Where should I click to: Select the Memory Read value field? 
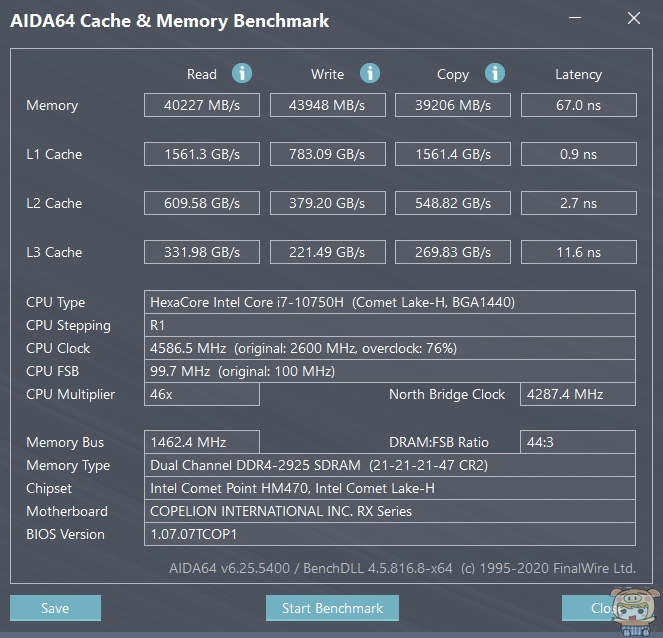[x=202, y=105]
